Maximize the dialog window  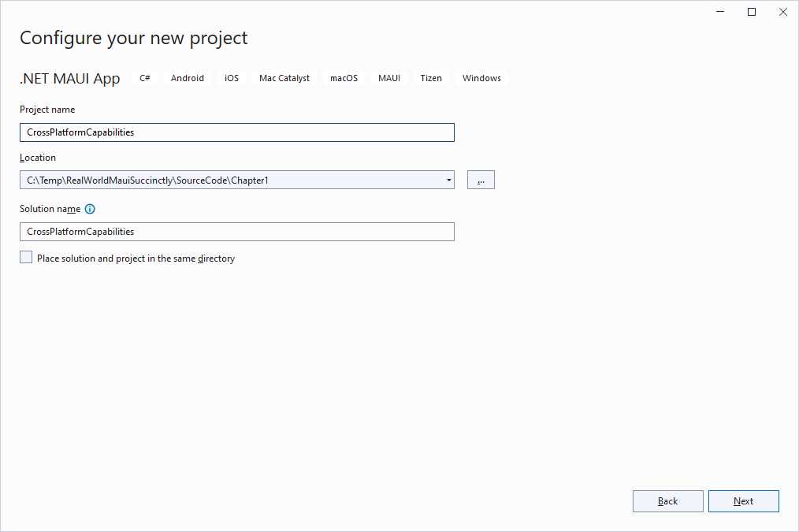[751, 12]
